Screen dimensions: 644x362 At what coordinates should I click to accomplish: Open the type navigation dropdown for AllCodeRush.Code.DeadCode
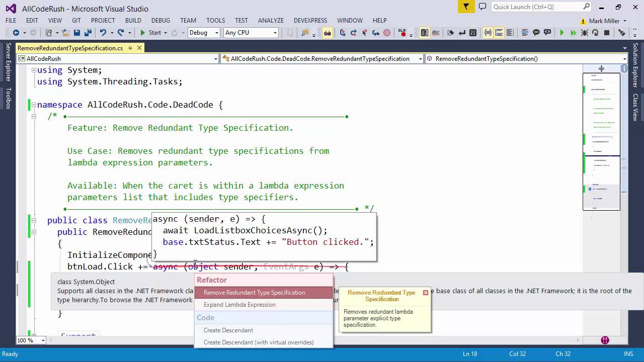[x=323, y=59]
